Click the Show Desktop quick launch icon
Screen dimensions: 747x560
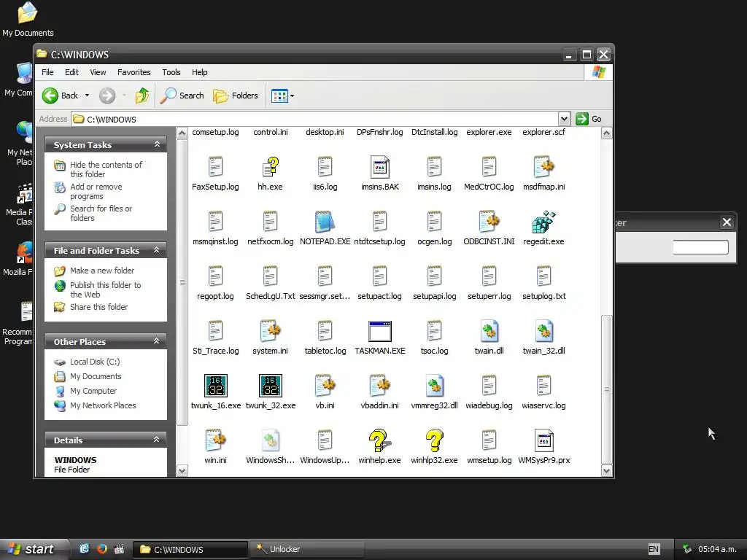tap(85, 549)
